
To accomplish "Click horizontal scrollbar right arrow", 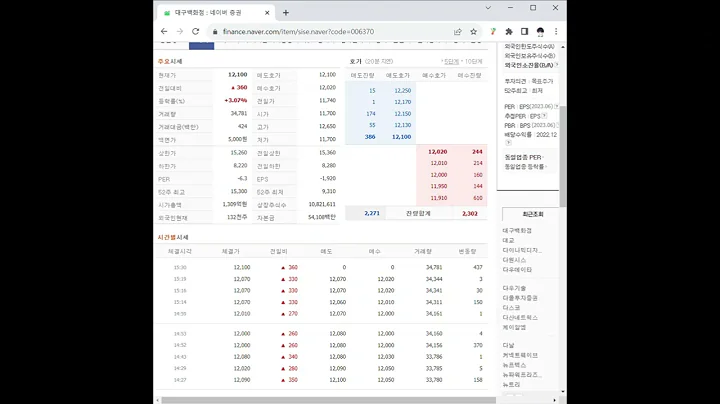I will [555, 400].
